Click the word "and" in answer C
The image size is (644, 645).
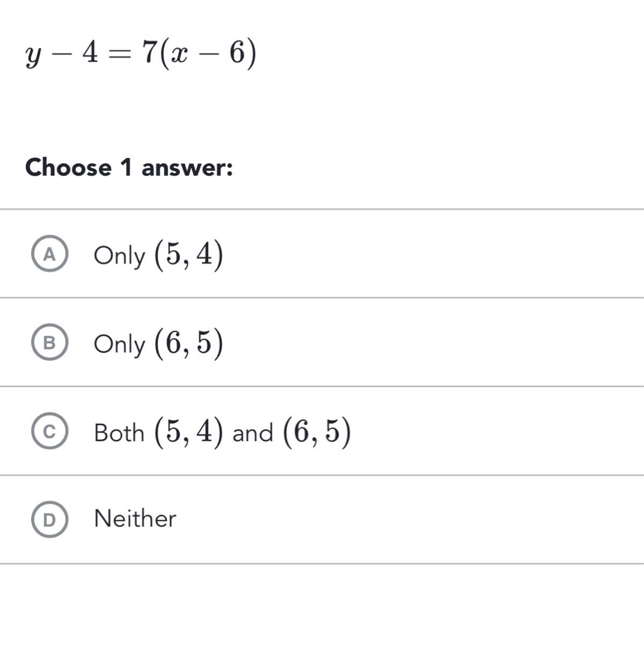(252, 433)
